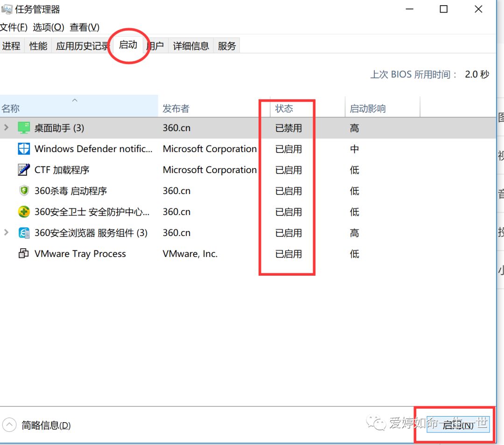Expand the 桌面助手 (3) group
Viewport: 504px width, 445px height.
pos(6,127)
